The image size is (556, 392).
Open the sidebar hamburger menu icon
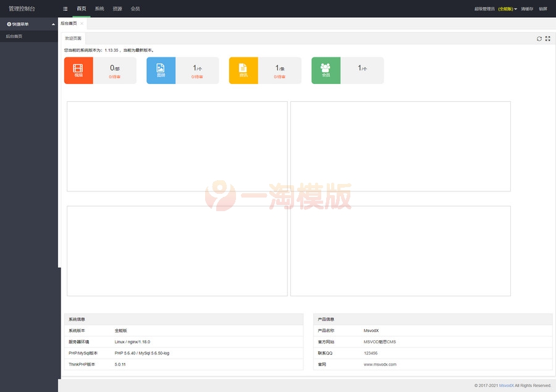tap(65, 9)
